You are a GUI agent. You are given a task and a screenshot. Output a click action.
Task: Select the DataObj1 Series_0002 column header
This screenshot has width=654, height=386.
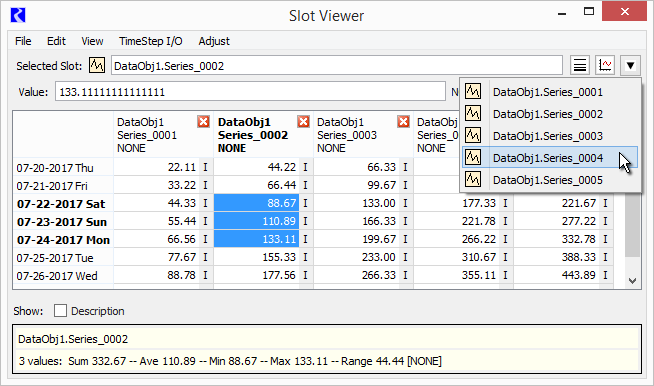[x=263, y=134]
